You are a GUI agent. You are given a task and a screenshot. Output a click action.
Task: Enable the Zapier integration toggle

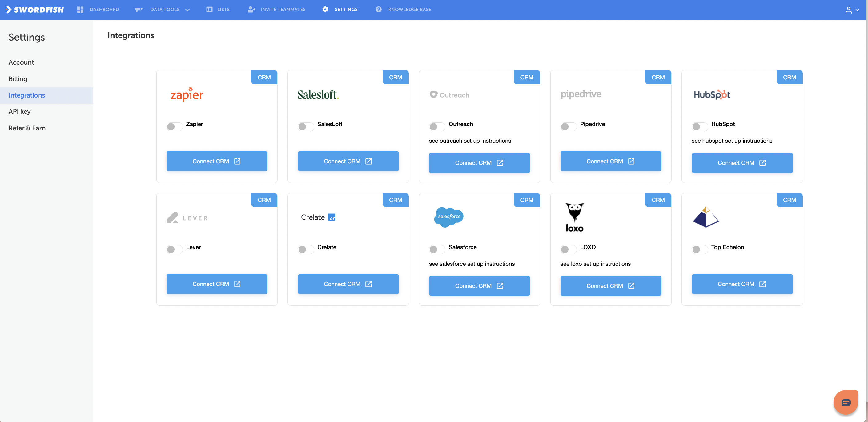coord(174,127)
